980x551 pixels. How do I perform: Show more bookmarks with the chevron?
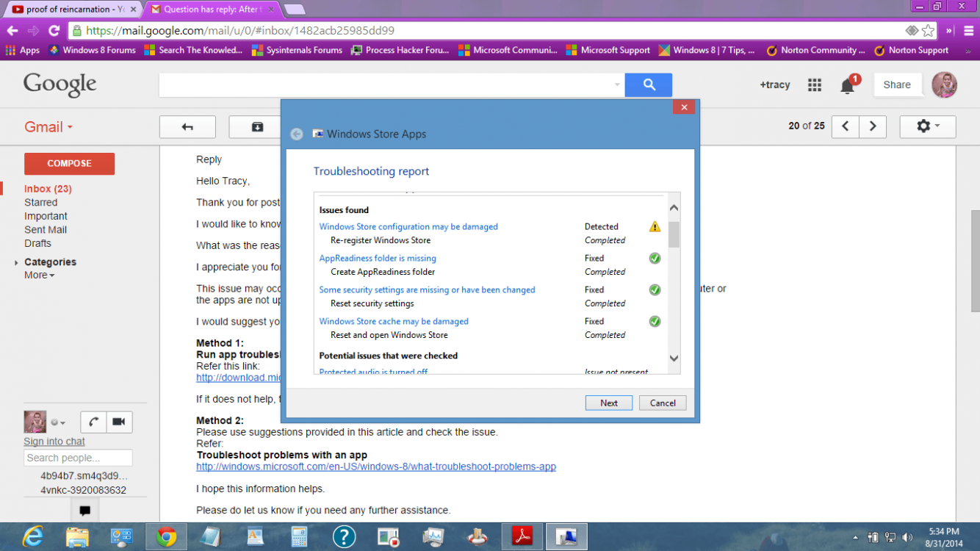pos(968,50)
